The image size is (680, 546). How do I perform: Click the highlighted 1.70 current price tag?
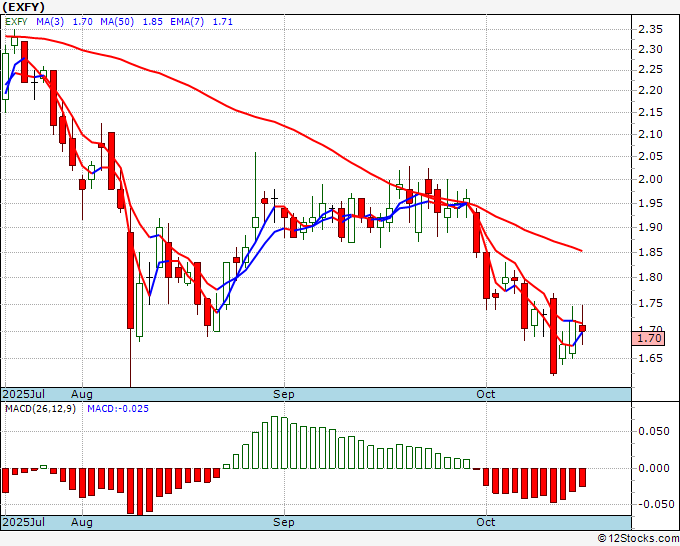point(648,338)
